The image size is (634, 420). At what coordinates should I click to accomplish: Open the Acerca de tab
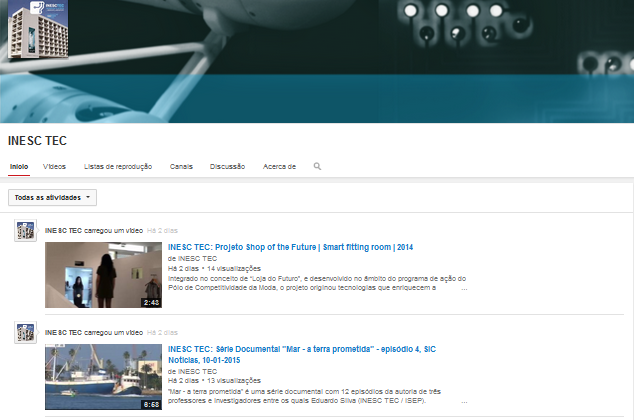click(x=279, y=167)
